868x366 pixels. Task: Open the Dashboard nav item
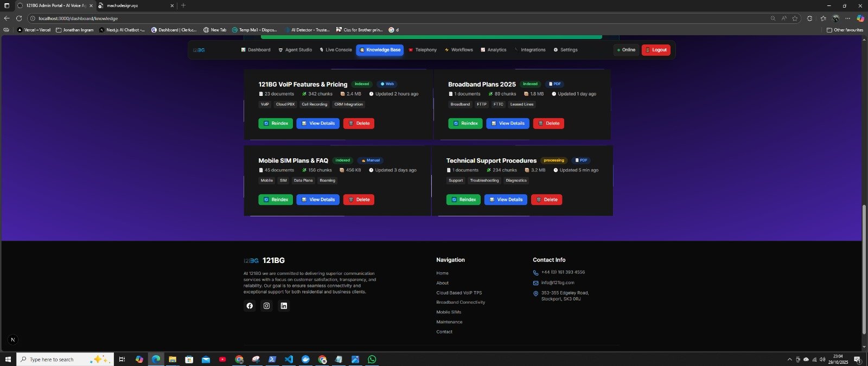click(256, 50)
